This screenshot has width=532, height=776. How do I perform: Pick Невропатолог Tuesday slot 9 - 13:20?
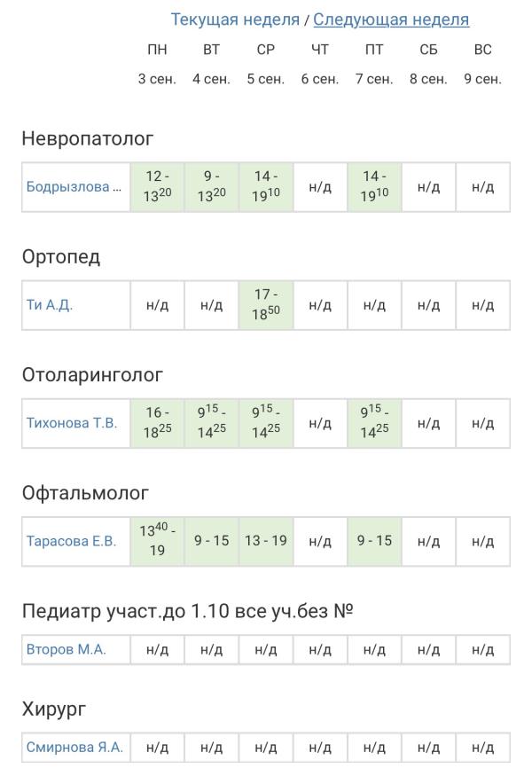[211, 187]
